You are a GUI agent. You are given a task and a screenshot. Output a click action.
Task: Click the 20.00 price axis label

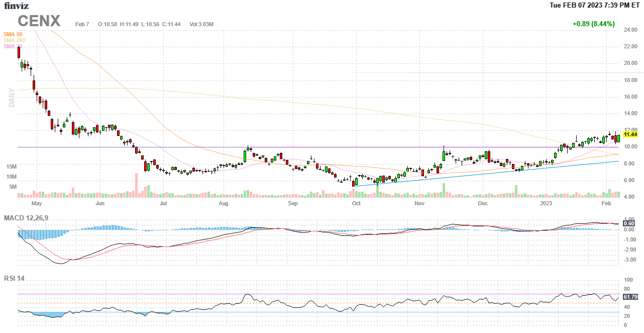pyautogui.click(x=630, y=63)
